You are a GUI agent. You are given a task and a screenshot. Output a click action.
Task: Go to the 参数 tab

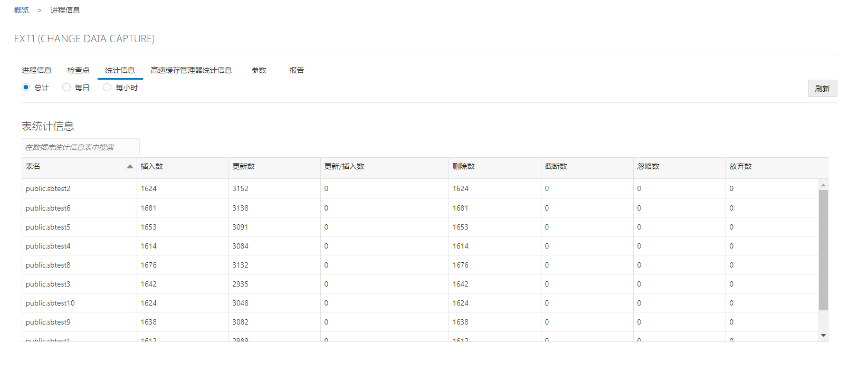[x=259, y=70]
